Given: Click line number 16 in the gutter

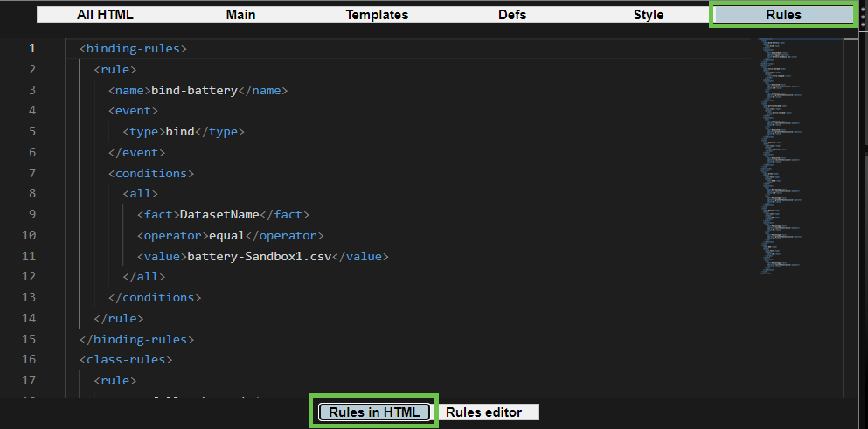Looking at the screenshot, I should [29, 359].
